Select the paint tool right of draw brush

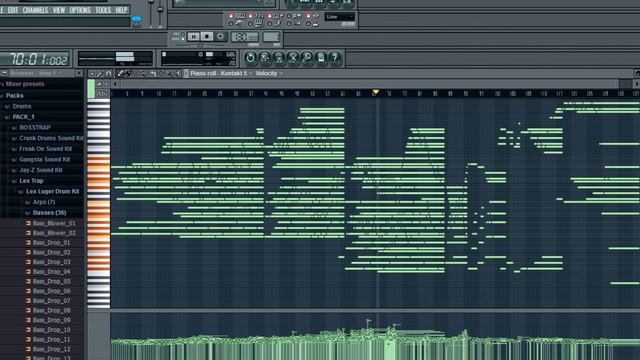pos(128,73)
